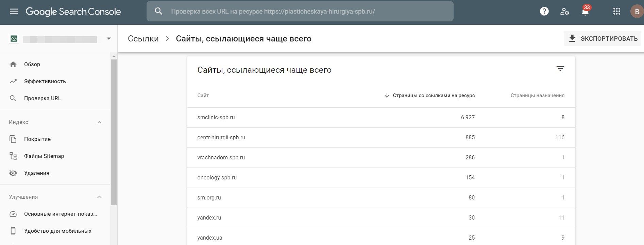Click the download icon next to Экспортировать

pos(572,38)
